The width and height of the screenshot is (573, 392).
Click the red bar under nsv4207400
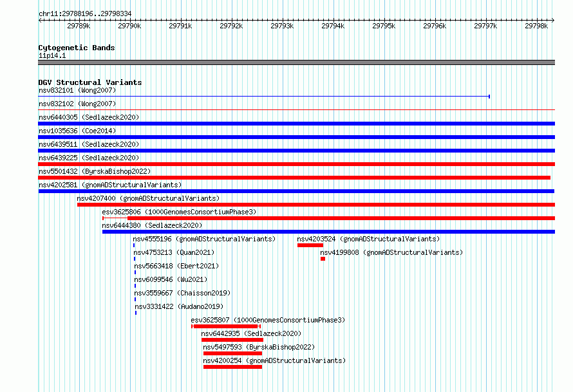[316, 205]
